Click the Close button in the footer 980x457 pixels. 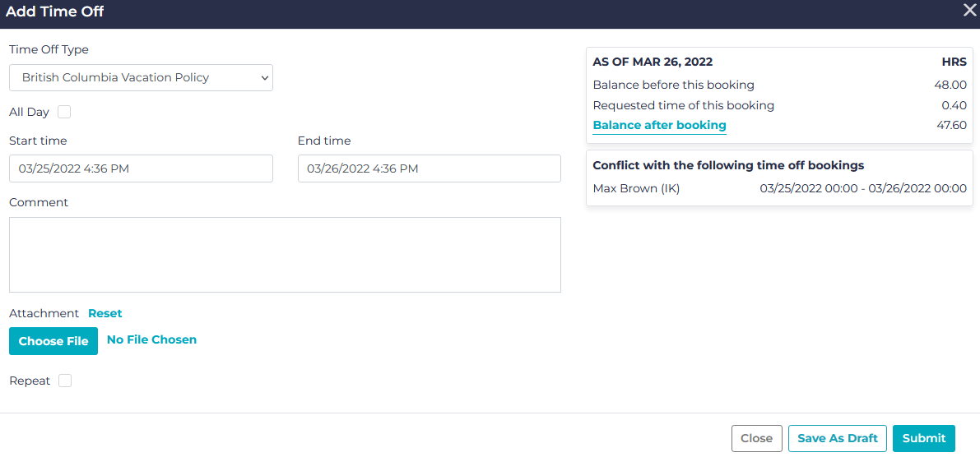coord(755,438)
